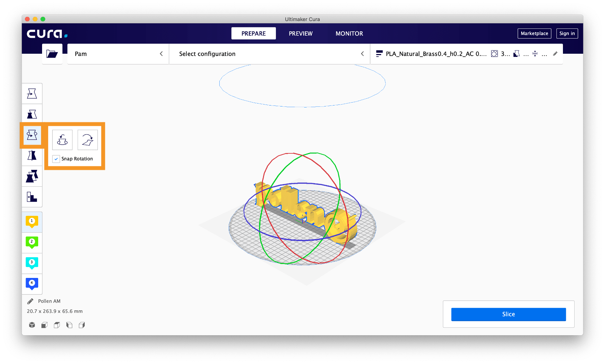Click the cura logo
This screenshot has width=605, height=364.
tap(47, 33)
